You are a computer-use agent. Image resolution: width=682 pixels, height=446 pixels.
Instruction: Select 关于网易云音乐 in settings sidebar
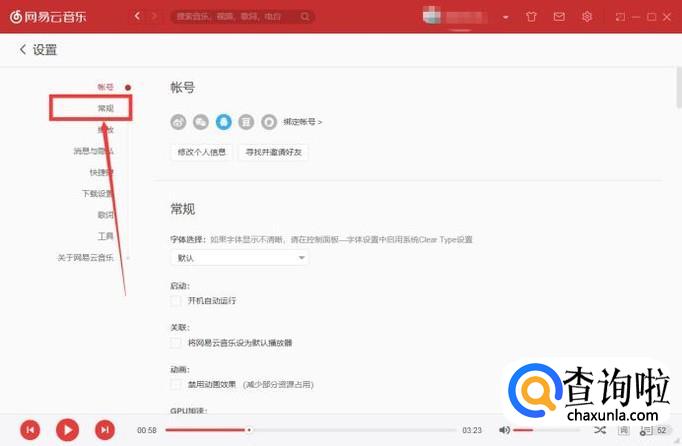(85, 258)
